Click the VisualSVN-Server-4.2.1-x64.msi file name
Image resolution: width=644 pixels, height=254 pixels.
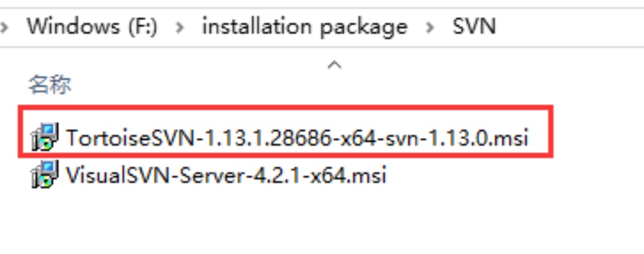click(227, 175)
